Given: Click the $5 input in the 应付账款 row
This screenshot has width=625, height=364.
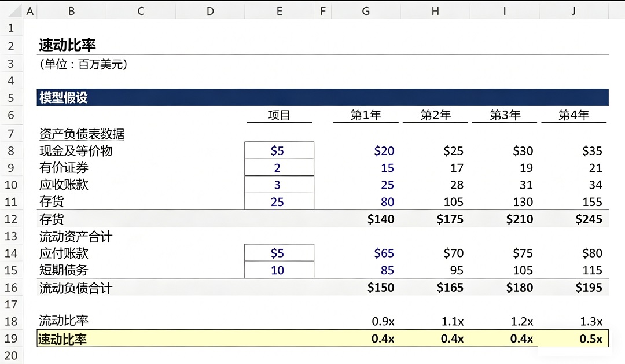Looking at the screenshot, I should 280,253.
